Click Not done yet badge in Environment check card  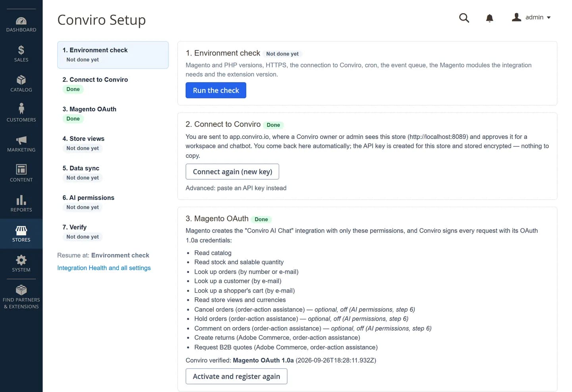coord(282,54)
